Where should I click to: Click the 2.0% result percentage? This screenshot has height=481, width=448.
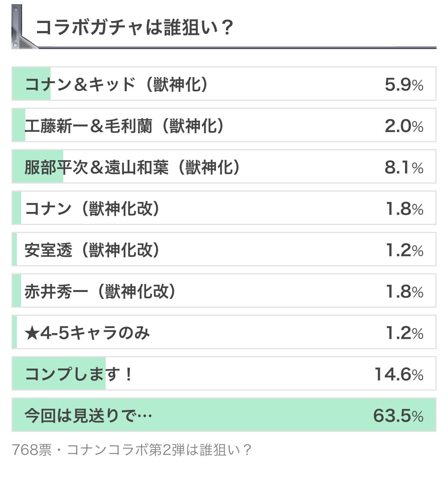pyautogui.click(x=404, y=125)
